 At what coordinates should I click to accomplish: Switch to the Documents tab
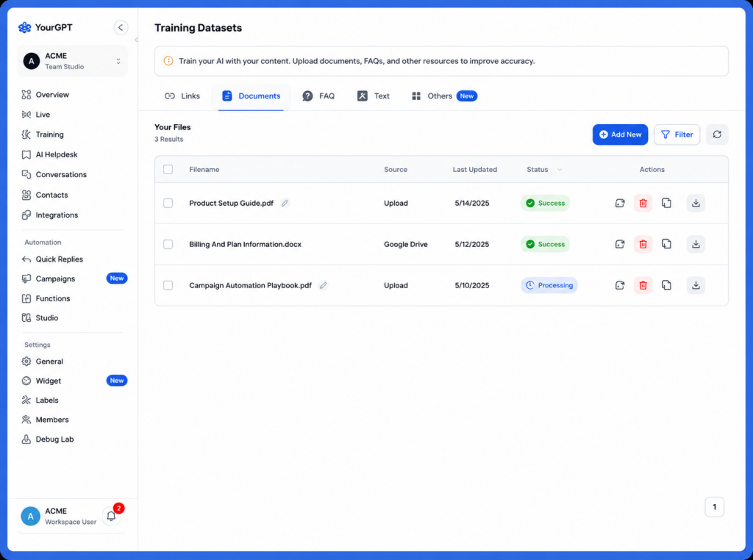tap(251, 96)
